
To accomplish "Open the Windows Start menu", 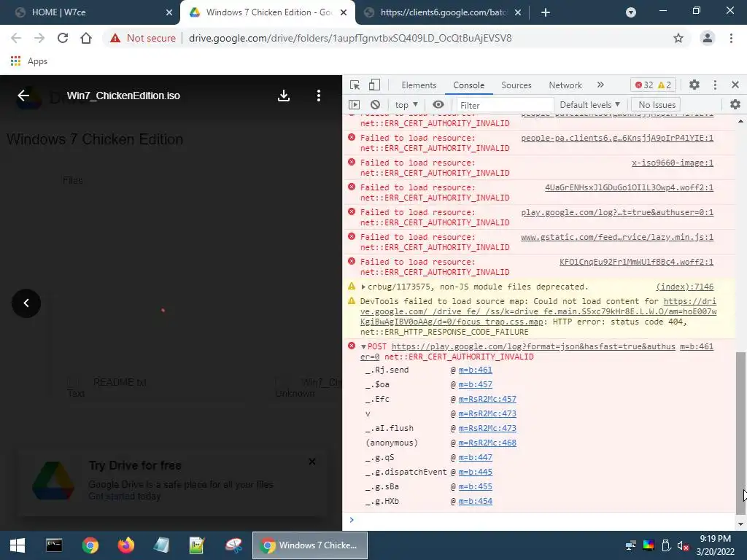I will [x=18, y=545].
